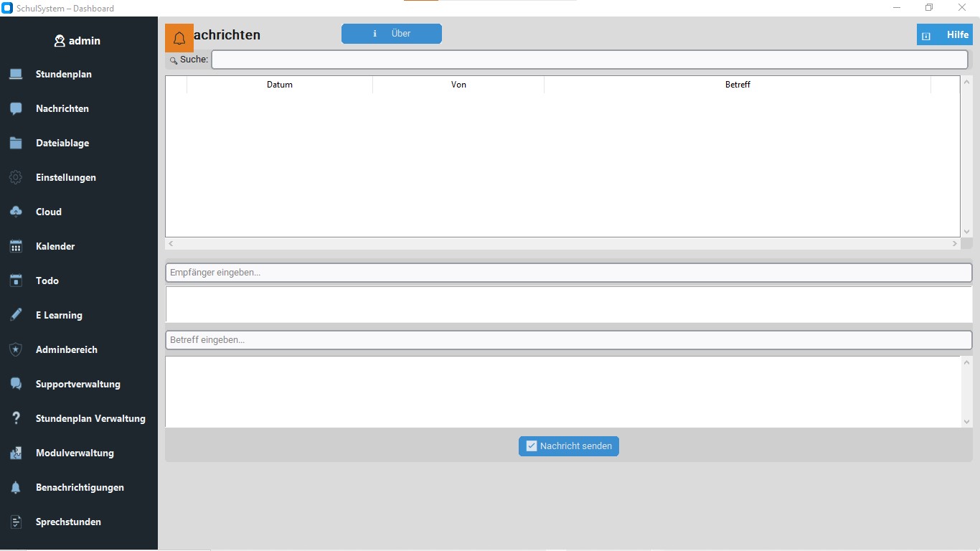
Task: Open Stundenplan via its laptop icon
Action: pyautogui.click(x=16, y=74)
